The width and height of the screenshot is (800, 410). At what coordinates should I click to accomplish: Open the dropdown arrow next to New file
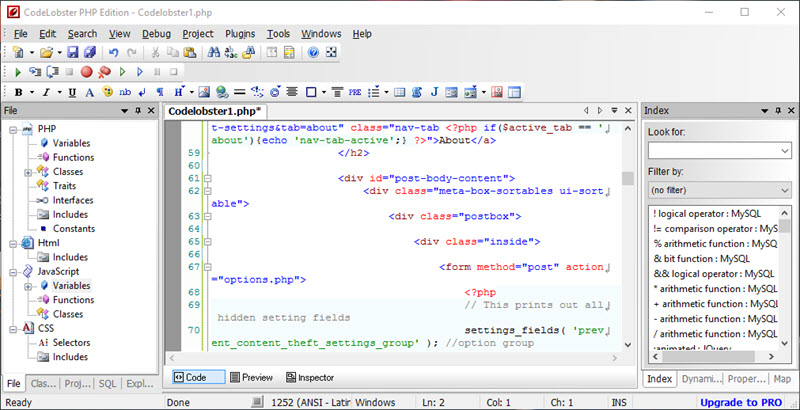coord(32,53)
